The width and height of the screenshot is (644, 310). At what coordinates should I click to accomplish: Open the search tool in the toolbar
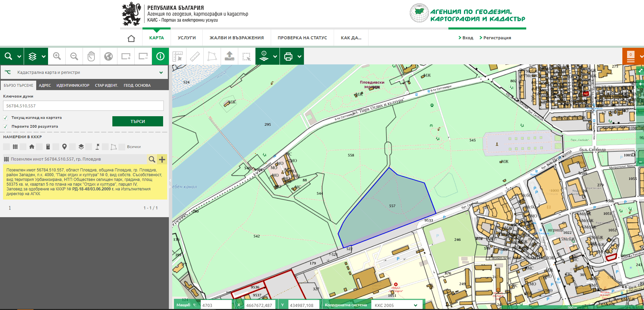tap(8, 56)
